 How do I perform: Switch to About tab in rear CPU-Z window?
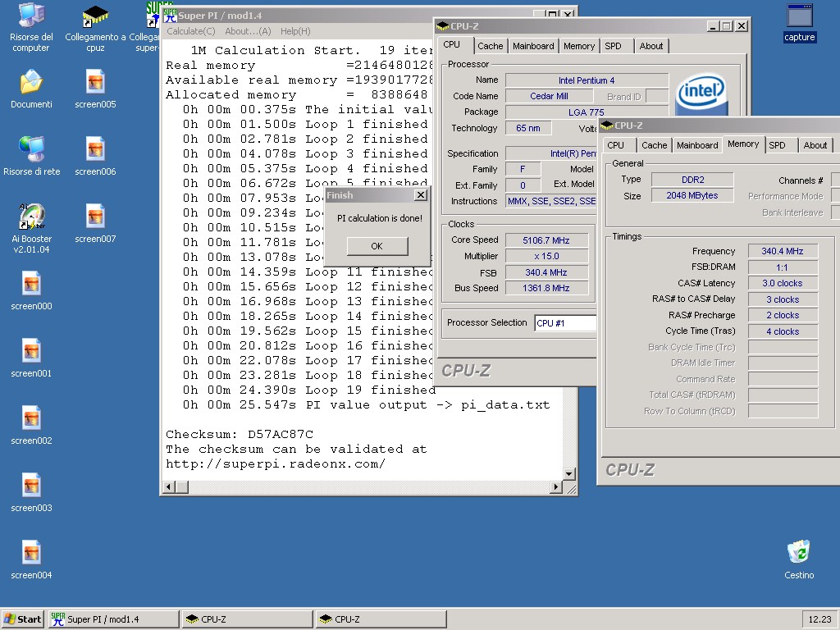tap(651, 46)
